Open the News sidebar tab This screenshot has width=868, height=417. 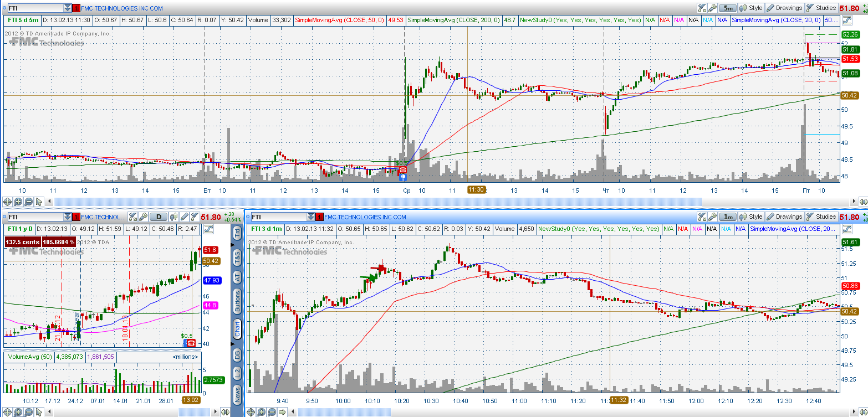point(237,394)
